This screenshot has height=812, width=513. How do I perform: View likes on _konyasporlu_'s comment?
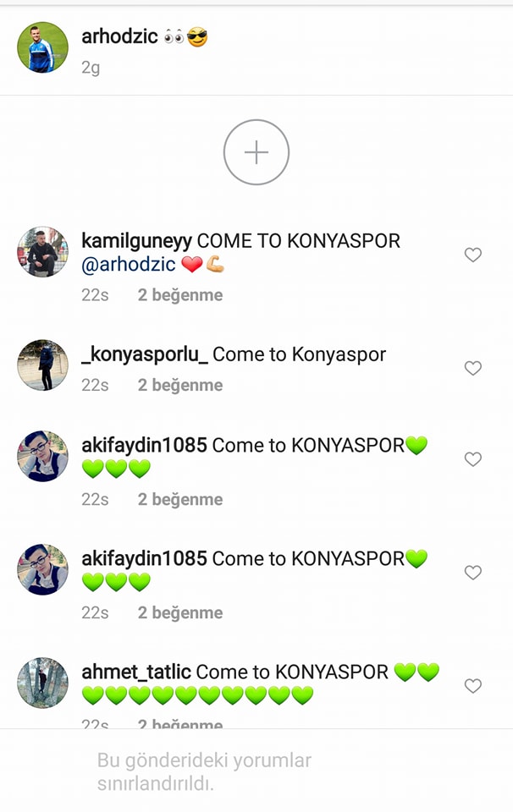180,385
